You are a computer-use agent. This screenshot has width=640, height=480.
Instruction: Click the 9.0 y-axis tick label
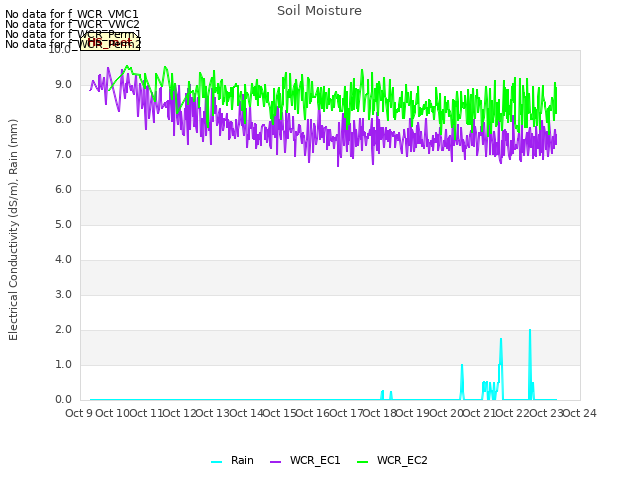tap(63, 85)
